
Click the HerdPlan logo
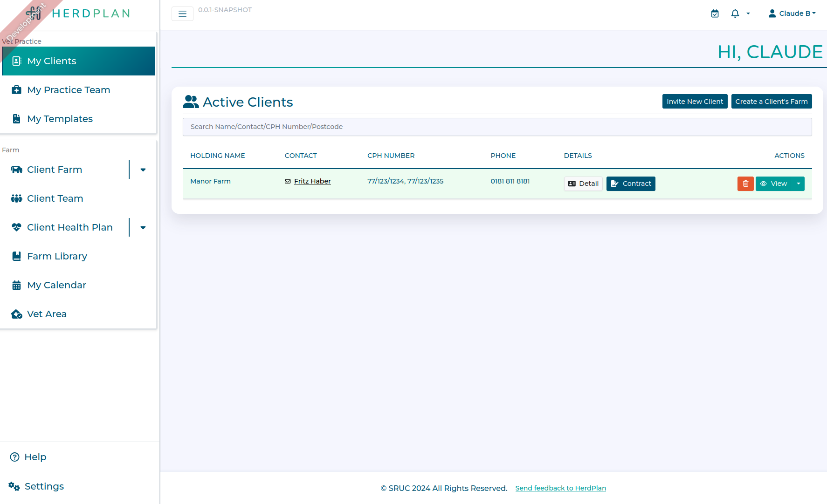(x=78, y=14)
